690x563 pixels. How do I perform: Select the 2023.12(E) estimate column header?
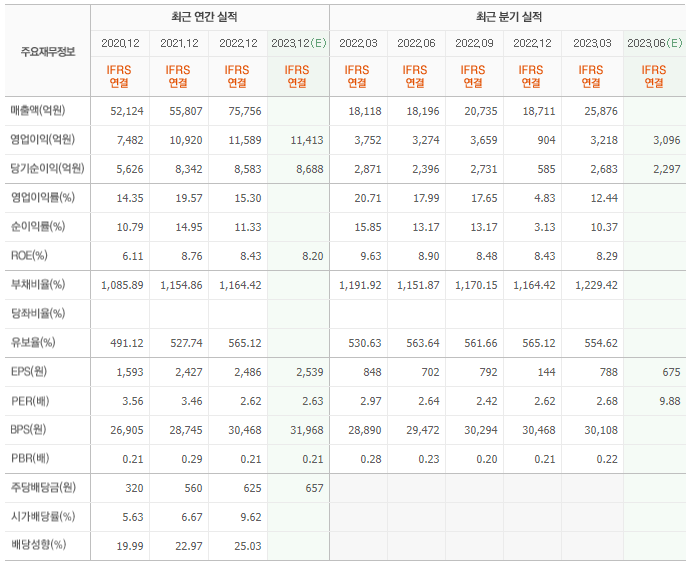point(299,43)
